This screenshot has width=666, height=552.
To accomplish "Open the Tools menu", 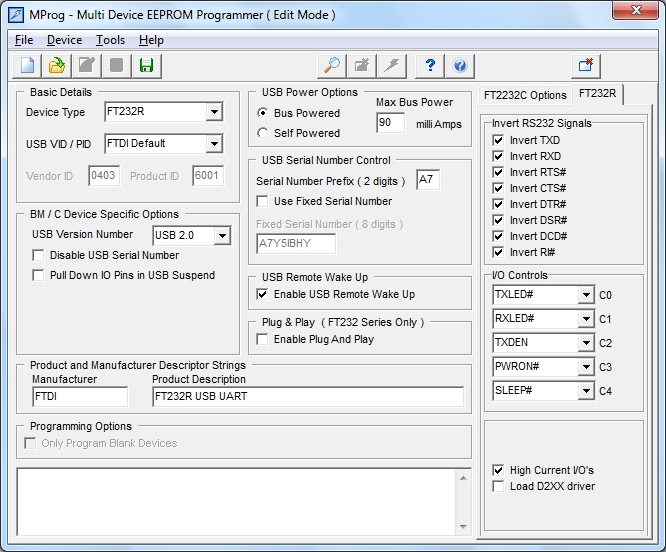I will click(x=110, y=40).
